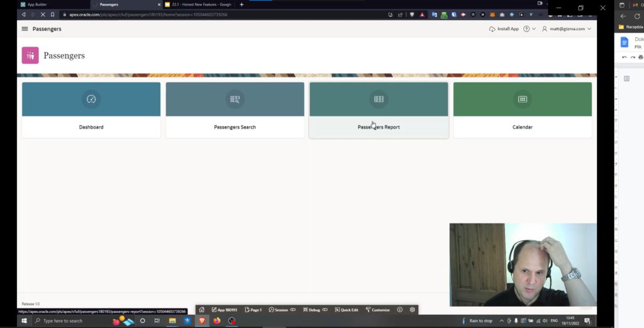Open the Dashboard card
The height and width of the screenshot is (328, 644).
pyautogui.click(x=91, y=110)
